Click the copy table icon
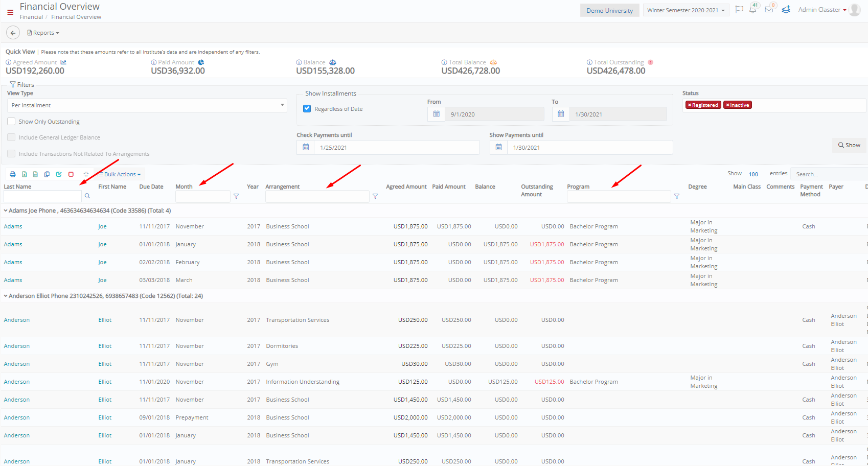Image resolution: width=868 pixels, height=466 pixels. tap(47, 174)
